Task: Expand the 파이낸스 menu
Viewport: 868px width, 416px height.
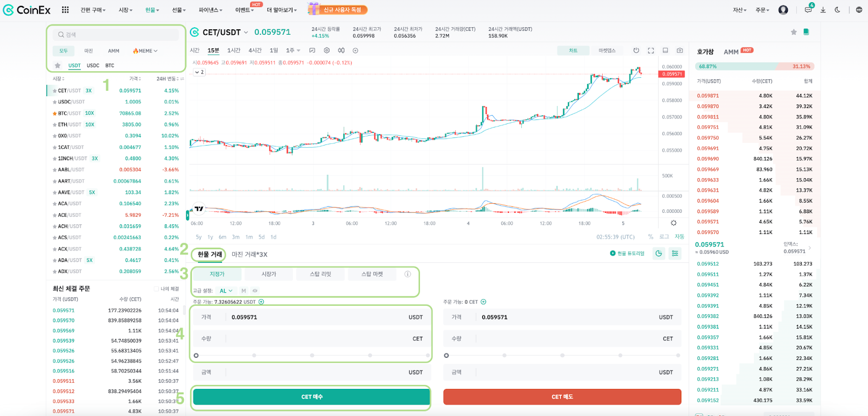Action: (x=210, y=10)
